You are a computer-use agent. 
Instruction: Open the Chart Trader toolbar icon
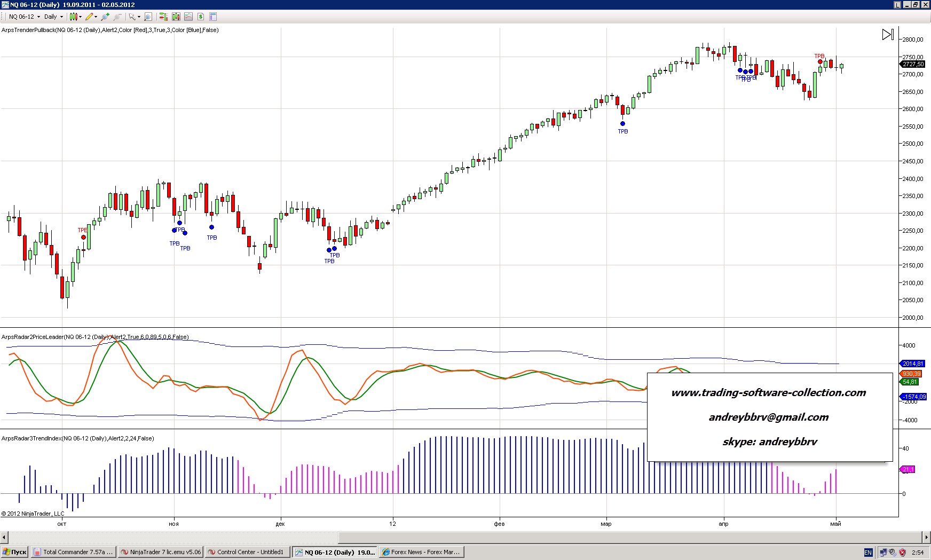click(x=163, y=17)
